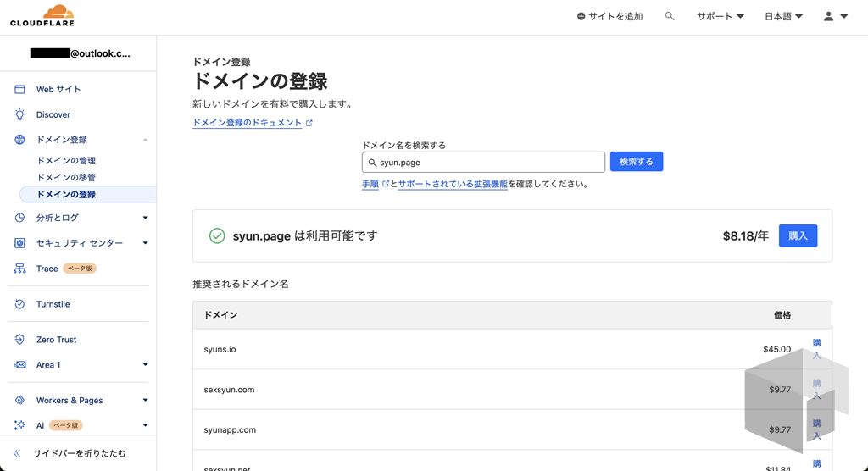Click 購入 link for syuns.io

pos(816,349)
